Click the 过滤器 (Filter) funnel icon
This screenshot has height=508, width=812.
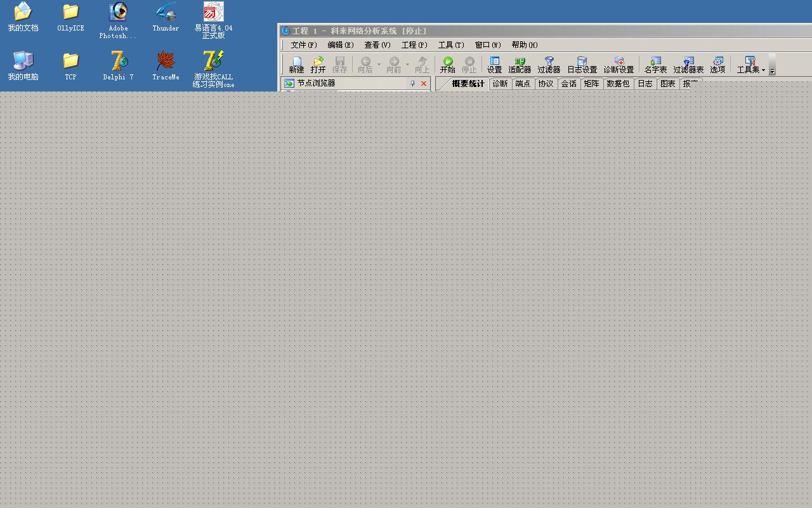tap(549, 64)
